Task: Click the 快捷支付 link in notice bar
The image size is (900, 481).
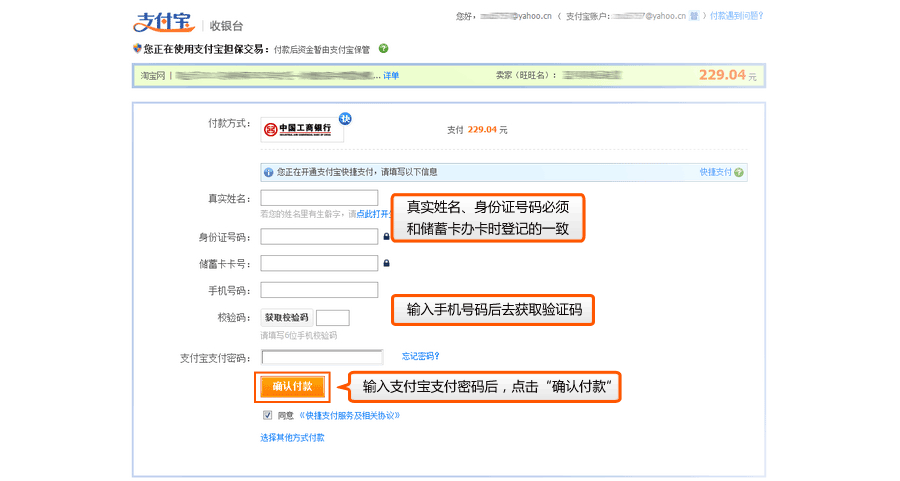Action: pyautogui.click(x=715, y=172)
